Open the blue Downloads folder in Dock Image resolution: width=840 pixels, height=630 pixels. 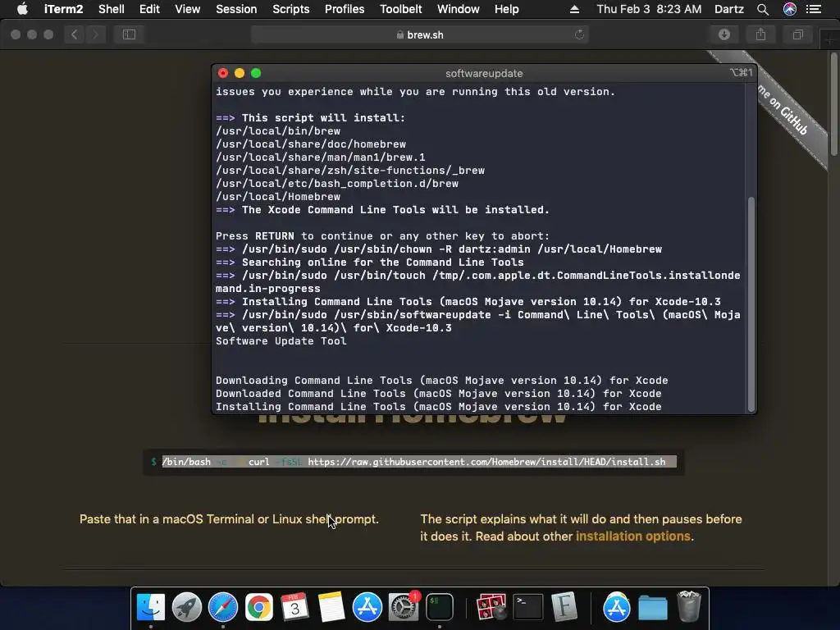[x=652, y=607]
